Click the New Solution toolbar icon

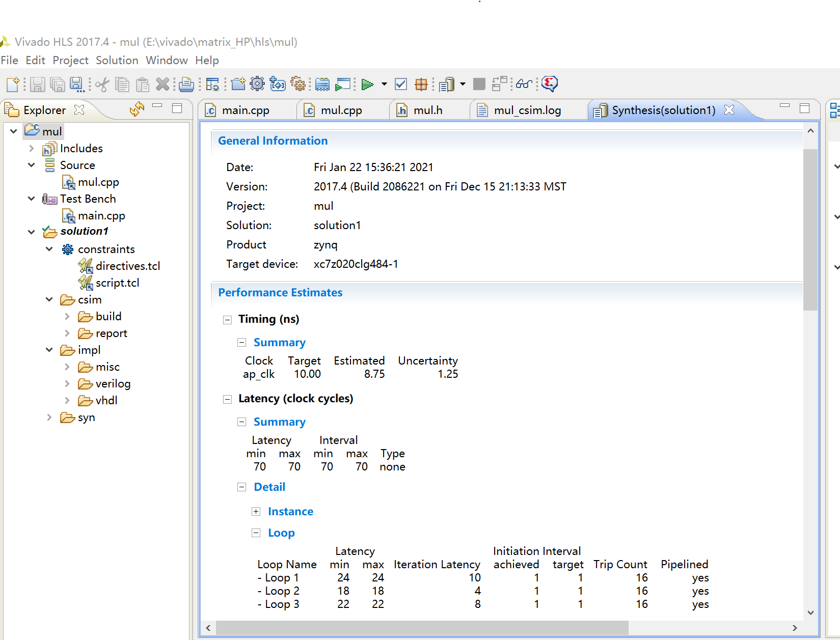[x=278, y=84]
